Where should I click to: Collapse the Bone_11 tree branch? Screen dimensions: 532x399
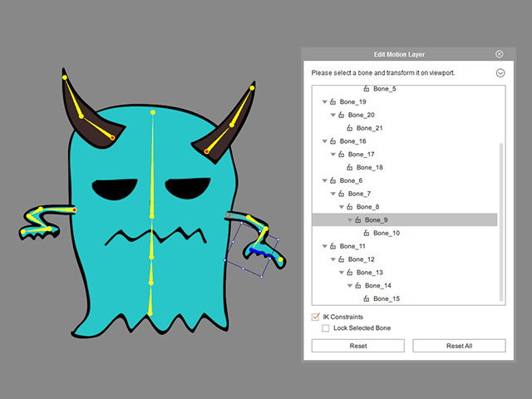tap(325, 247)
